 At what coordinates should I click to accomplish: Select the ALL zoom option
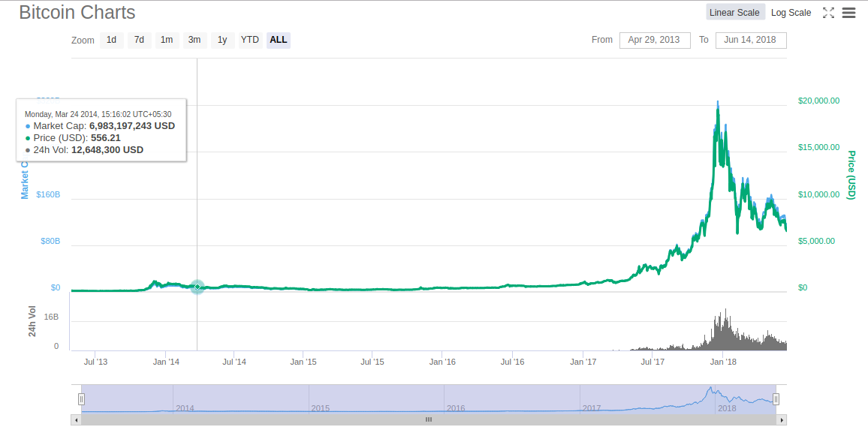pyautogui.click(x=279, y=40)
